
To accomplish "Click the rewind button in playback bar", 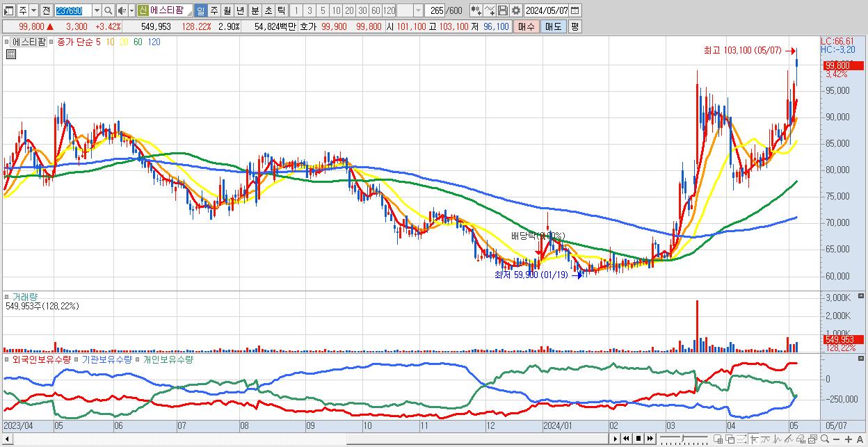I will [x=626, y=439].
